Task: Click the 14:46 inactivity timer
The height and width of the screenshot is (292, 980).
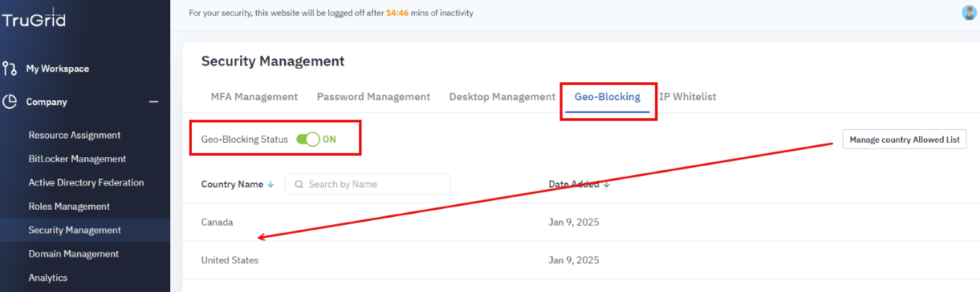Action: (x=397, y=13)
